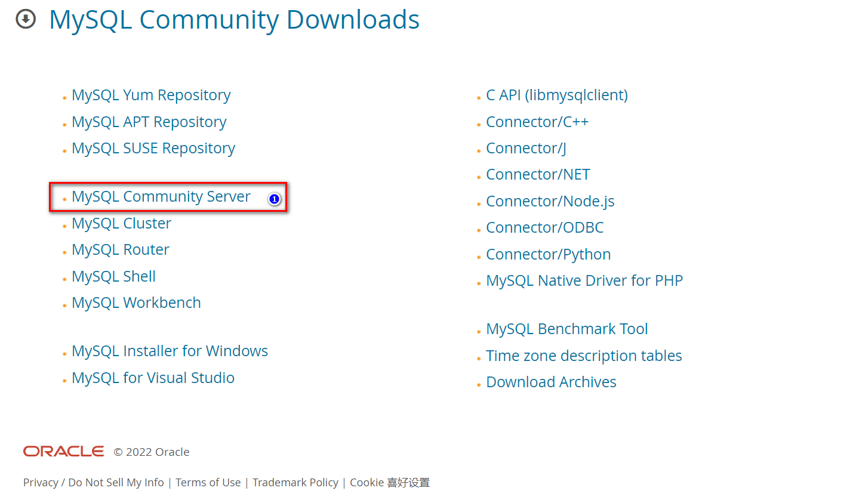The height and width of the screenshot is (500, 868).
Task: Select MySQL Installer for Windows
Action: point(170,351)
